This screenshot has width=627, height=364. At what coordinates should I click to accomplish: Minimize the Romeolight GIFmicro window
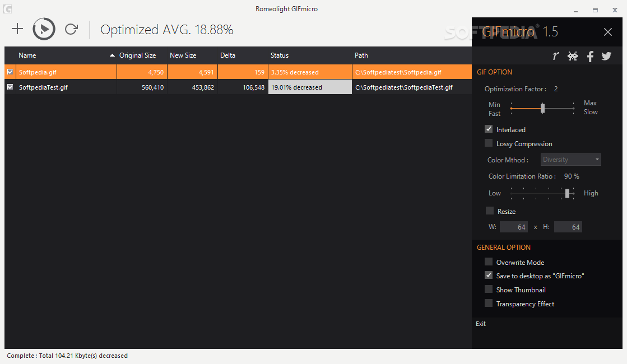(x=575, y=10)
